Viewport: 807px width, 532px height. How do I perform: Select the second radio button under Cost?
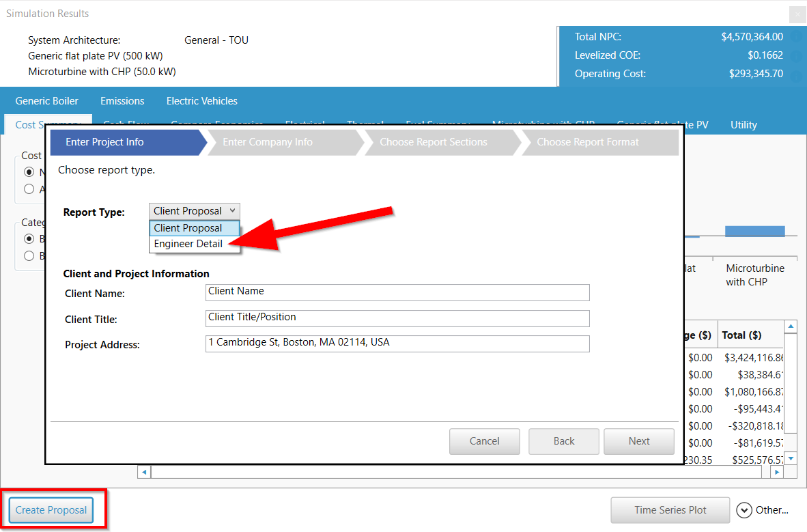[x=29, y=189]
